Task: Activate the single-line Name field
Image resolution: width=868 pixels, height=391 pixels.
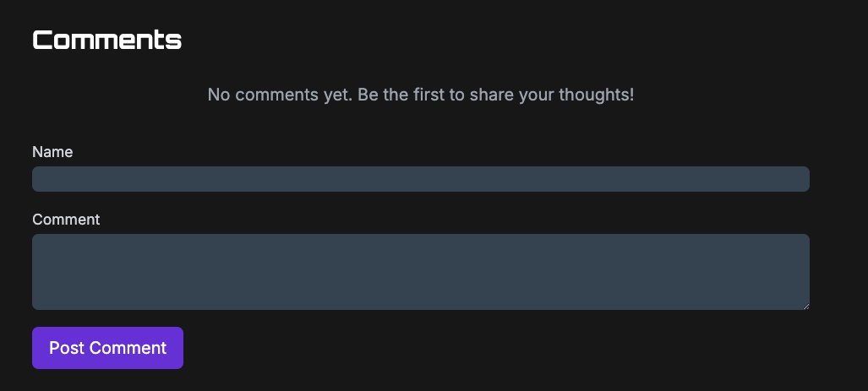Action: coord(420,179)
